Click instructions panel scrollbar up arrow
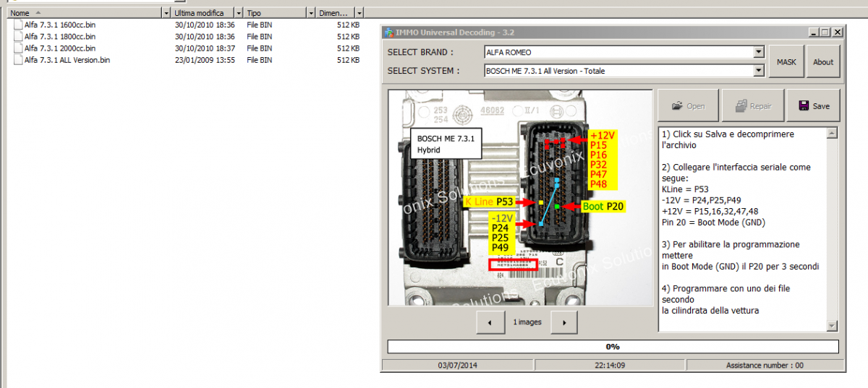The image size is (868, 388). point(832,133)
